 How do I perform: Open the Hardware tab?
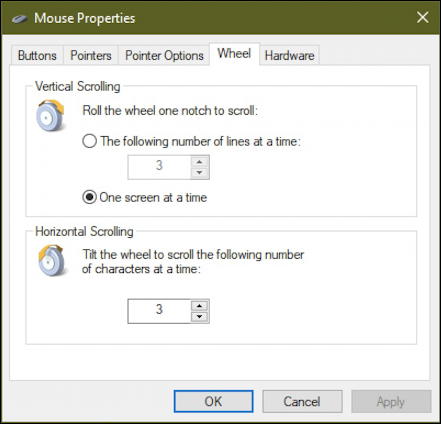pos(289,55)
